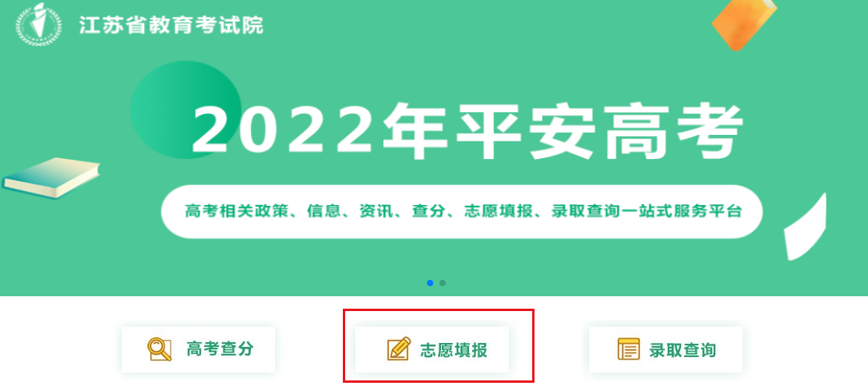Click the magnifying glass icon beside 高考查分
Image resolution: width=868 pixels, height=389 pixels.
coord(160,350)
